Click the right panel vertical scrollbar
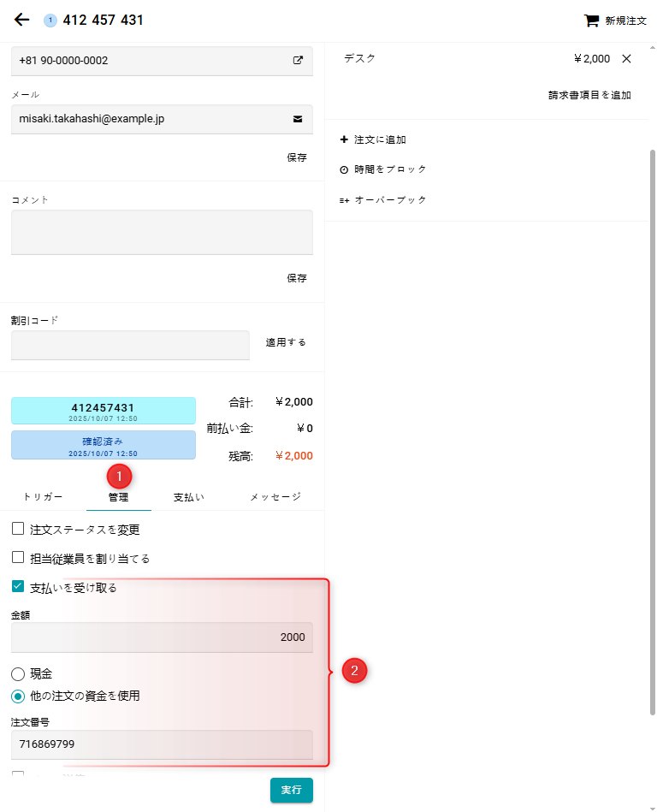Image resolution: width=657 pixels, height=812 pixels. (653, 432)
